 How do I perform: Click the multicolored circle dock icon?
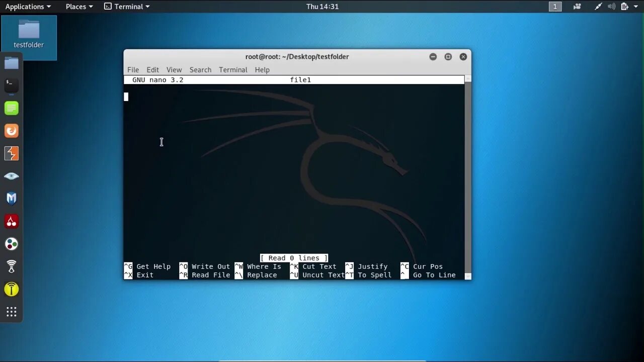tap(11, 244)
